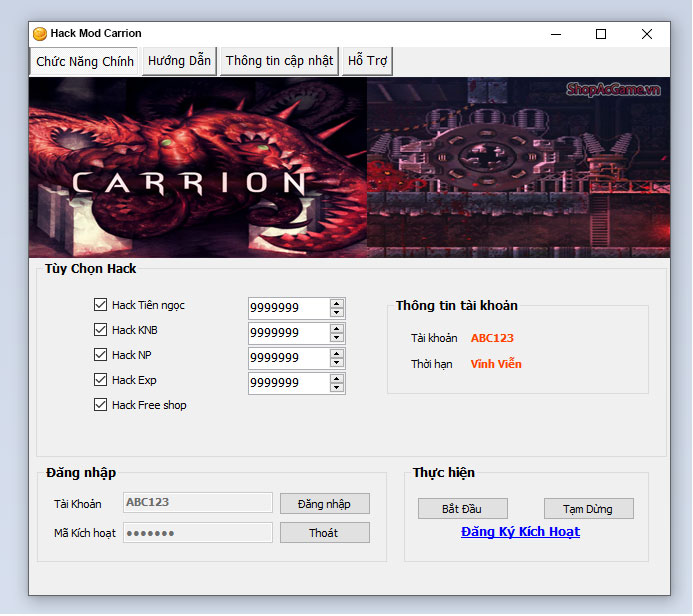Image resolution: width=693 pixels, height=616 pixels.
Task: Focus the Hack KNB number field
Action: [x=289, y=333]
